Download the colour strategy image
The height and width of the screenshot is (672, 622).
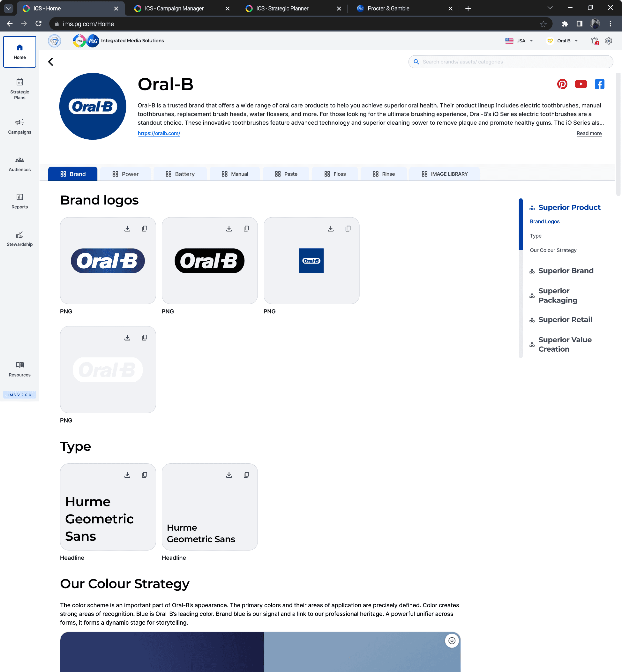click(452, 641)
